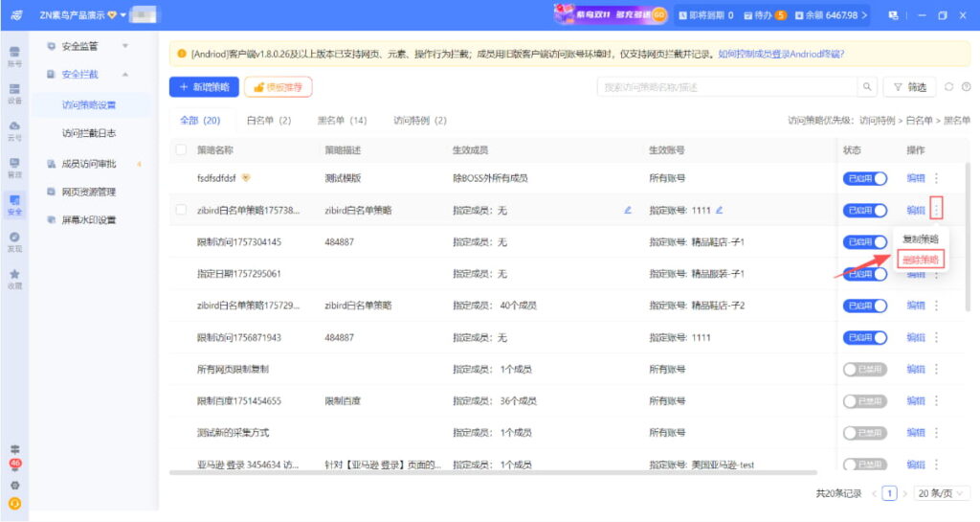Click 编辑 for the fsdfsdfdsf row
The height and width of the screenshot is (522, 980).
coord(916,178)
